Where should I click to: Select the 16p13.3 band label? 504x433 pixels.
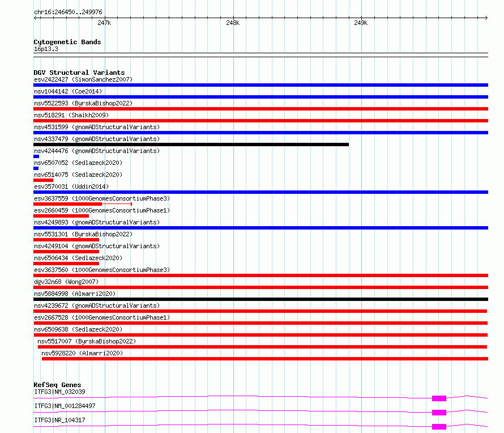point(46,49)
